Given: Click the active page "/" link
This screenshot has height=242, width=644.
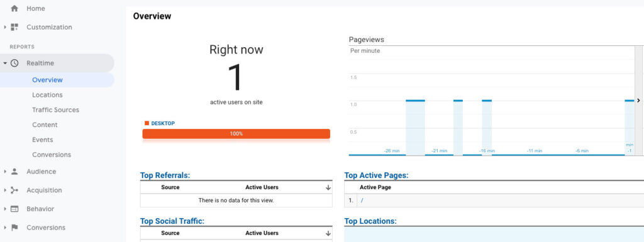Looking at the screenshot, I should (x=362, y=201).
